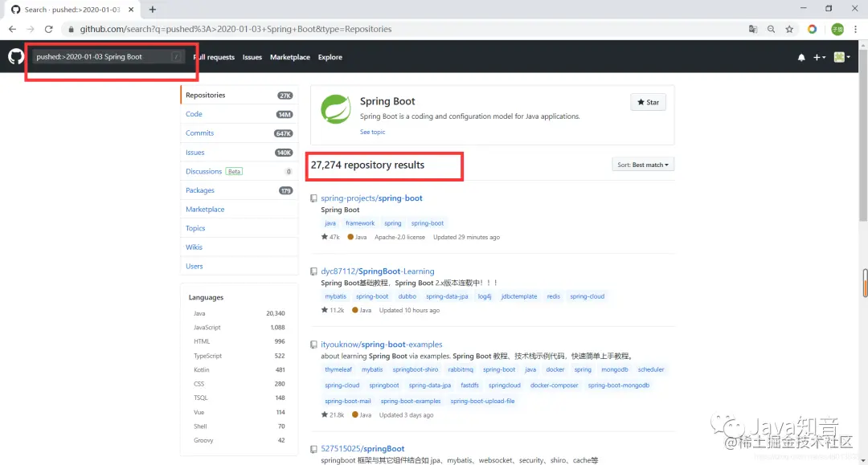Select the Wikis results filter

click(x=240, y=247)
